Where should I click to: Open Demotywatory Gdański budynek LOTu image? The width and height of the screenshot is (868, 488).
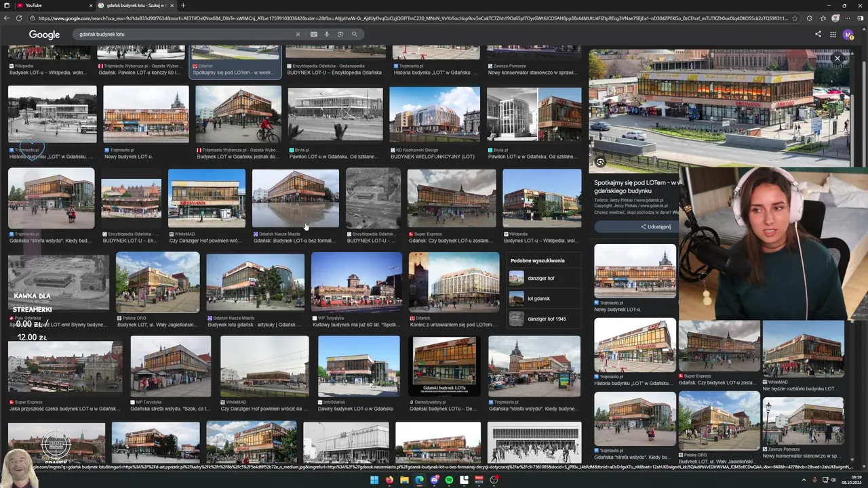(x=445, y=366)
